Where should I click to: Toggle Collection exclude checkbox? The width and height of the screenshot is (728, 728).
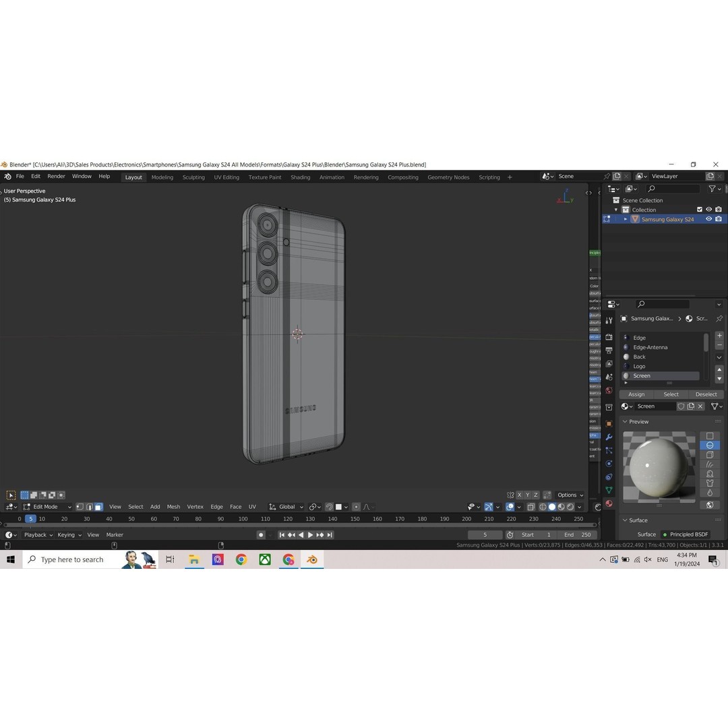coord(700,210)
